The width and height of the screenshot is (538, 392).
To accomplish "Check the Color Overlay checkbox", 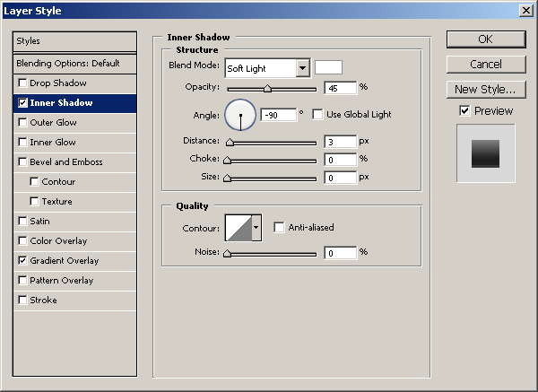I will (x=22, y=241).
